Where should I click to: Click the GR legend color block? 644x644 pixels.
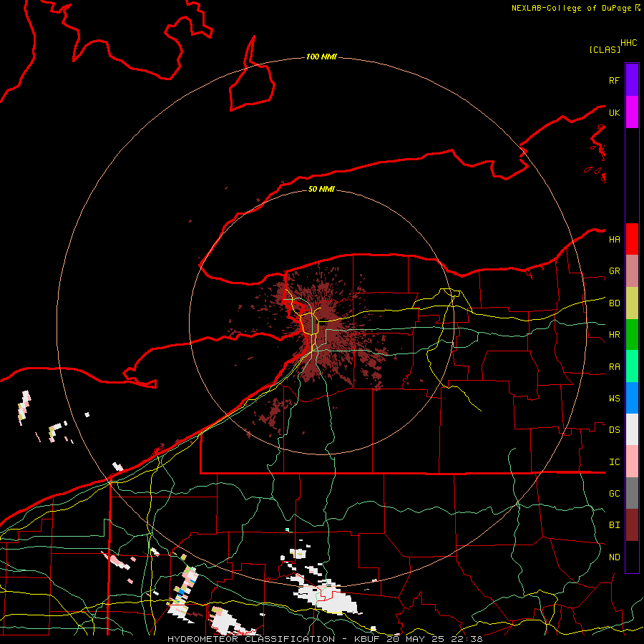click(632, 271)
